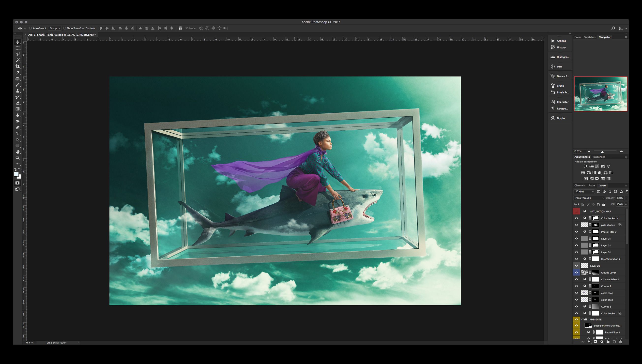
Task: Select the Hand tool
Action: (17, 152)
